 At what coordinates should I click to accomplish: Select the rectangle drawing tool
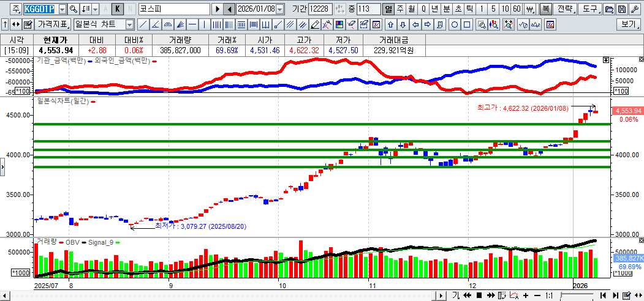tap(467, 24)
